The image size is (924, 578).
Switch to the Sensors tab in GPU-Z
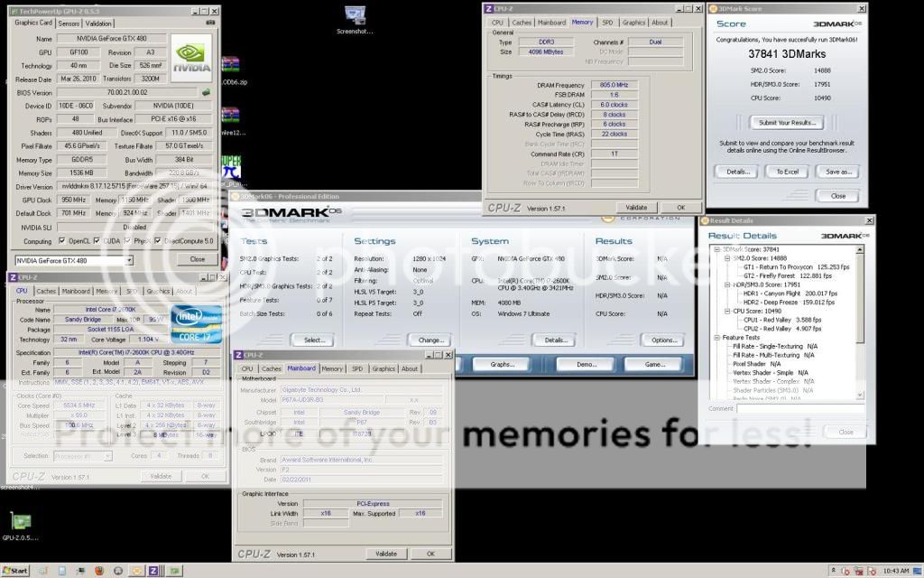(x=69, y=23)
